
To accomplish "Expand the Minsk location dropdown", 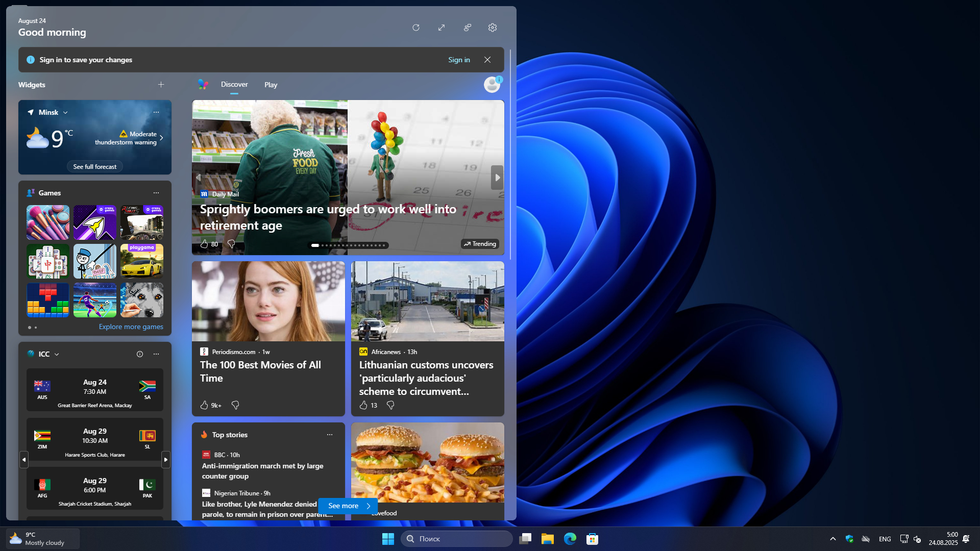I will point(65,113).
